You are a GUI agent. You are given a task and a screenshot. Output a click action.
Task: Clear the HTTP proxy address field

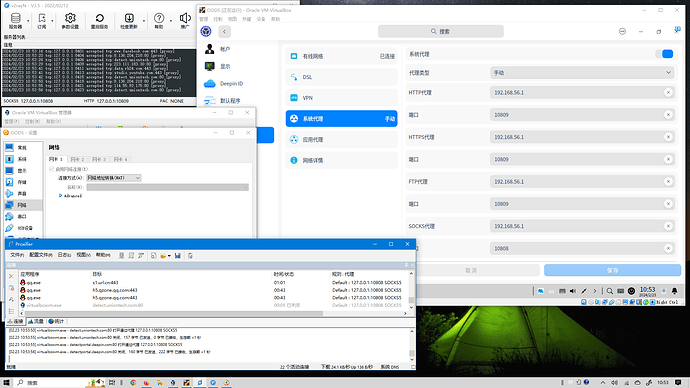tap(668, 92)
